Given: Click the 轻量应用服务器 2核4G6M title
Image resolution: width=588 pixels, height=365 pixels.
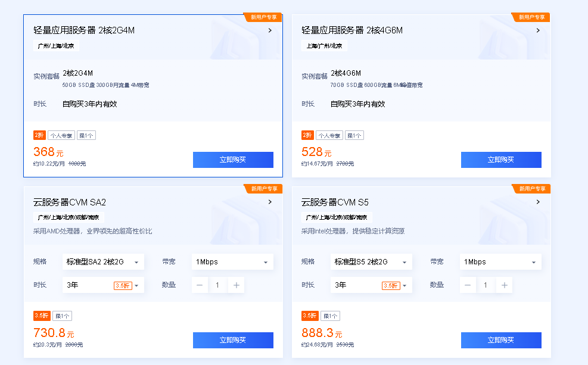Looking at the screenshot, I should tap(352, 30).
